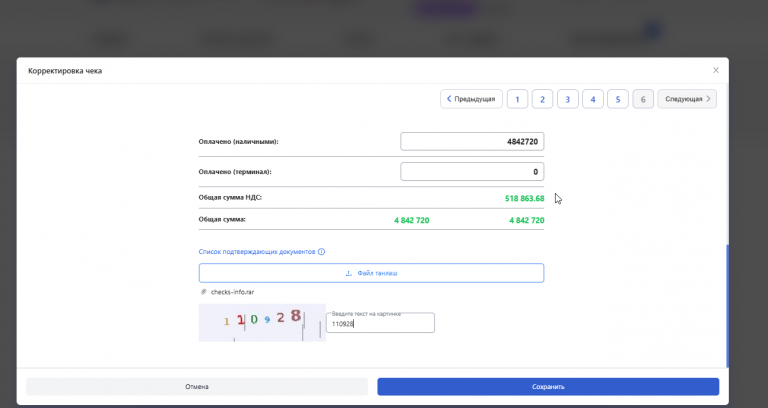Focus the Оплачено (наличными) amount field
The image size is (768, 408).
pyautogui.click(x=472, y=142)
